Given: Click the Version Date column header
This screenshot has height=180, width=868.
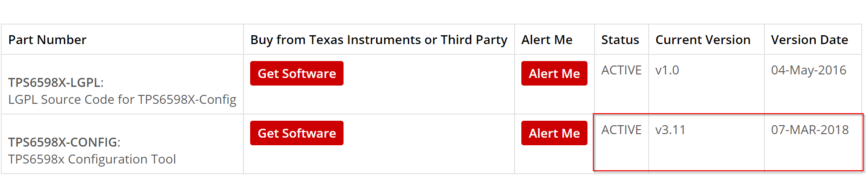Looking at the screenshot, I should click(x=809, y=40).
